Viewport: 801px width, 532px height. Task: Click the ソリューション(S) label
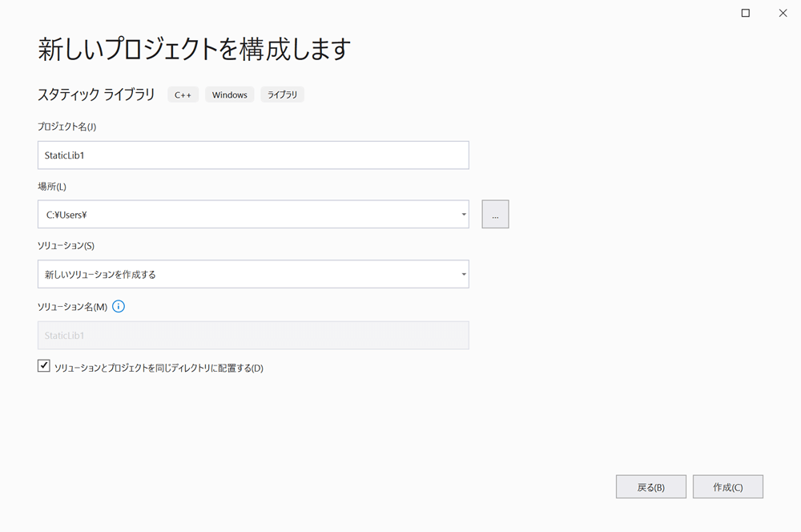66,246
